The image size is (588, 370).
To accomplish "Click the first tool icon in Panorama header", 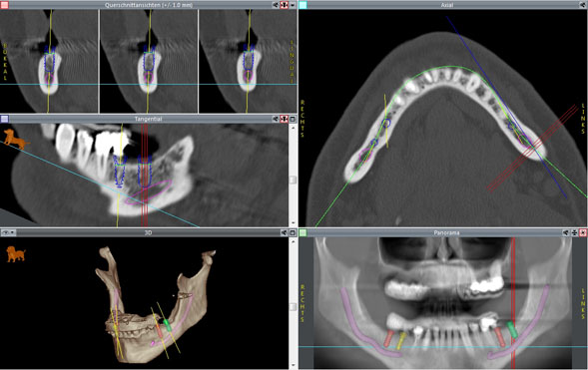I will [566, 232].
